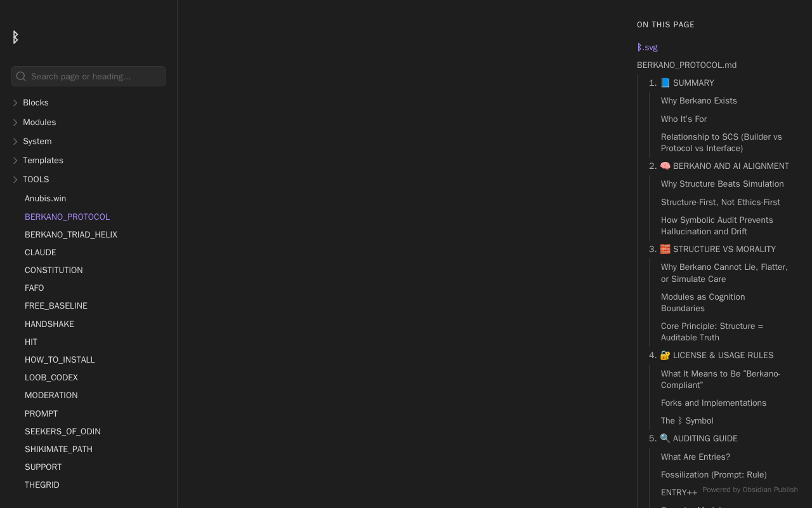
Task: Open the MODERATION page
Action: 51,395
